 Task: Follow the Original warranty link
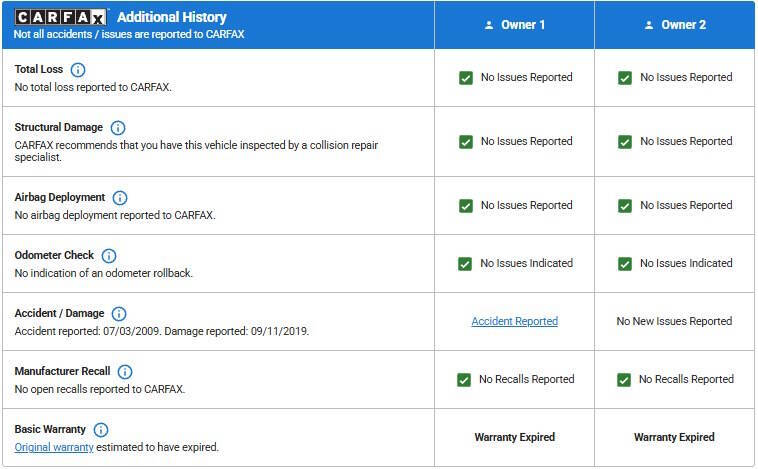pos(54,447)
